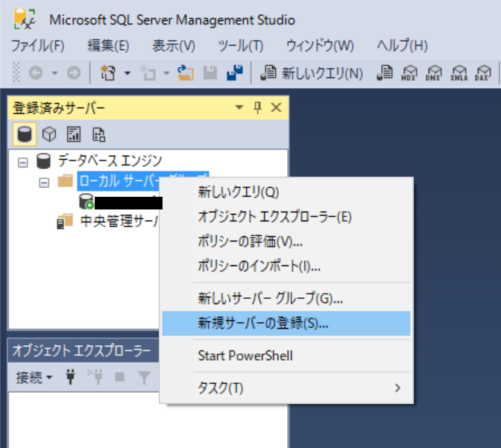Select Database Engine server type icon
Image resolution: width=501 pixels, height=448 pixels.
(25, 134)
